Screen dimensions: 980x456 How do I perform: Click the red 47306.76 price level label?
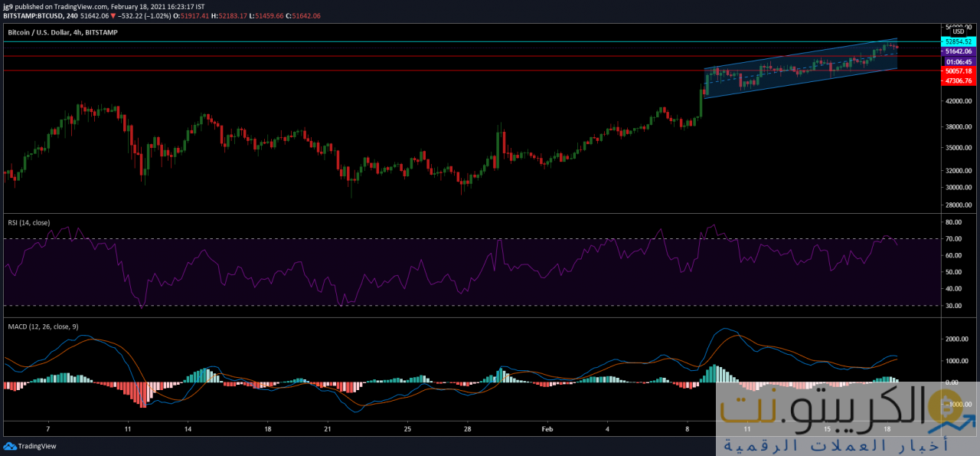coord(959,80)
